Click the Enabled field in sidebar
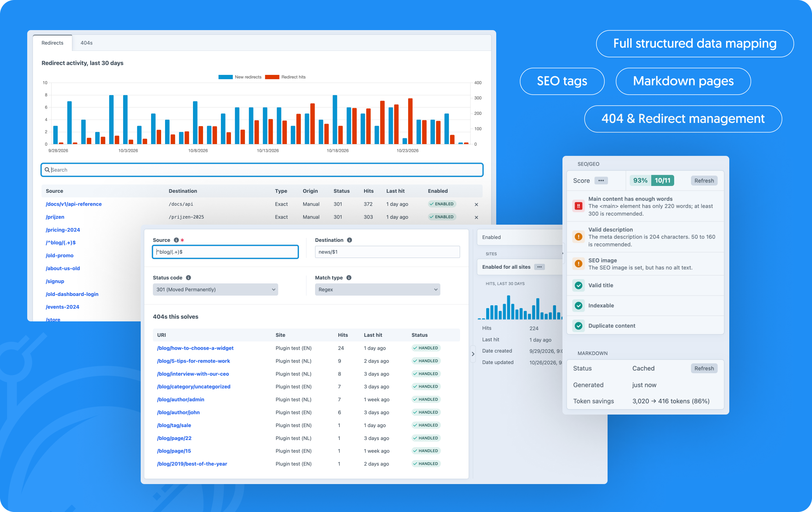The width and height of the screenshot is (812, 512). 519,237
